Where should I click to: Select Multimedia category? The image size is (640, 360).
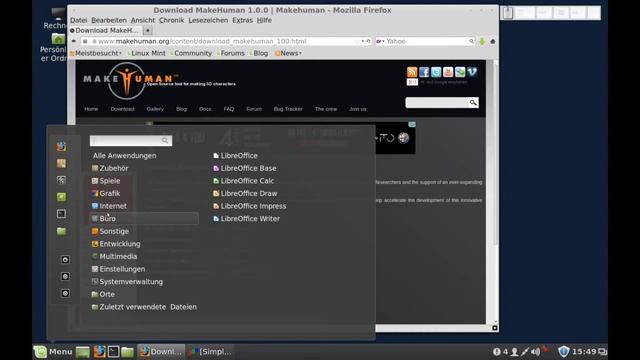point(114,257)
